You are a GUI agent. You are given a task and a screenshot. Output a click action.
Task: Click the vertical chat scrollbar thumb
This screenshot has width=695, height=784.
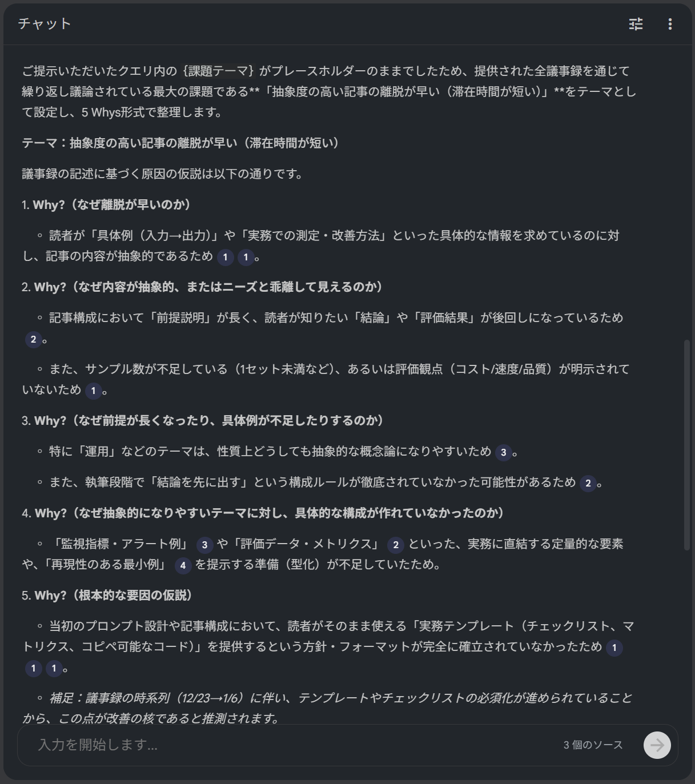687,445
